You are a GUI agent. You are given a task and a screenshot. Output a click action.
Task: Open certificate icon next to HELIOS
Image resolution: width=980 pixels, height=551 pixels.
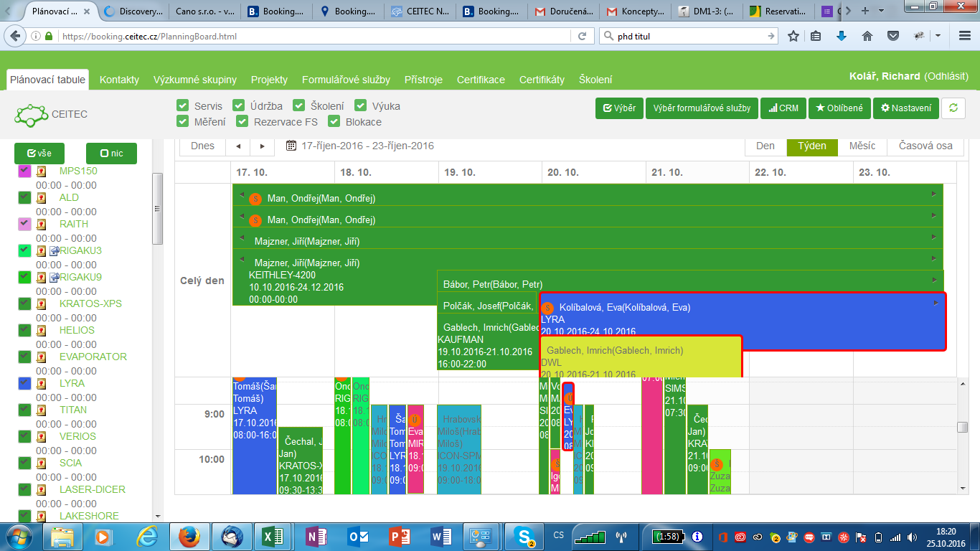41,331
